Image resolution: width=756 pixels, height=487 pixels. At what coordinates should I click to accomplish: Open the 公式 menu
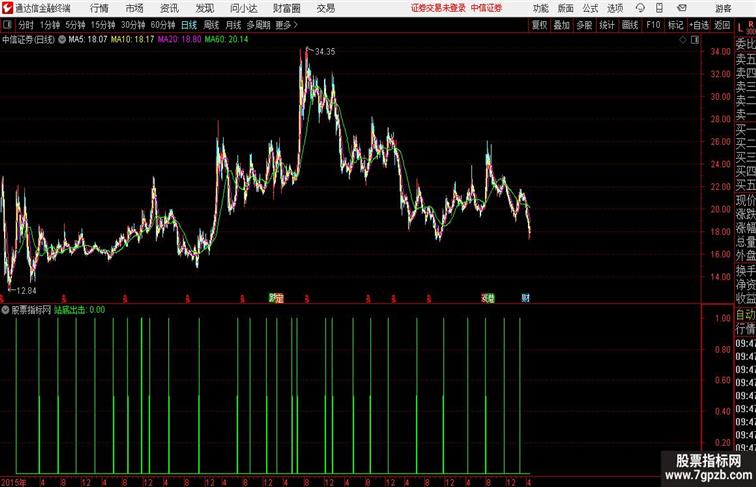click(x=590, y=8)
